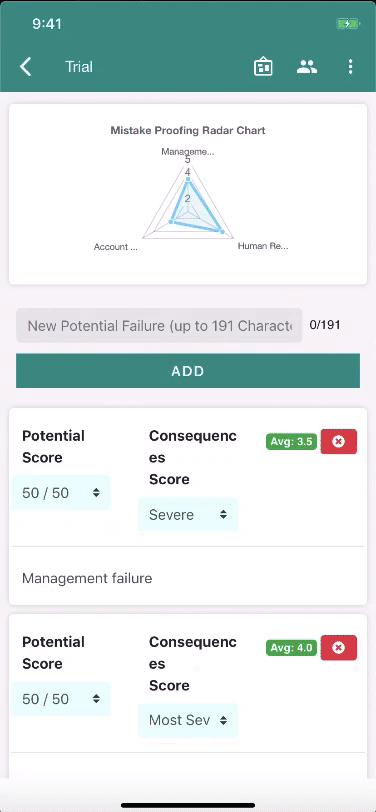Delete the second failure card with red X
The image size is (376, 812).
coord(339,648)
